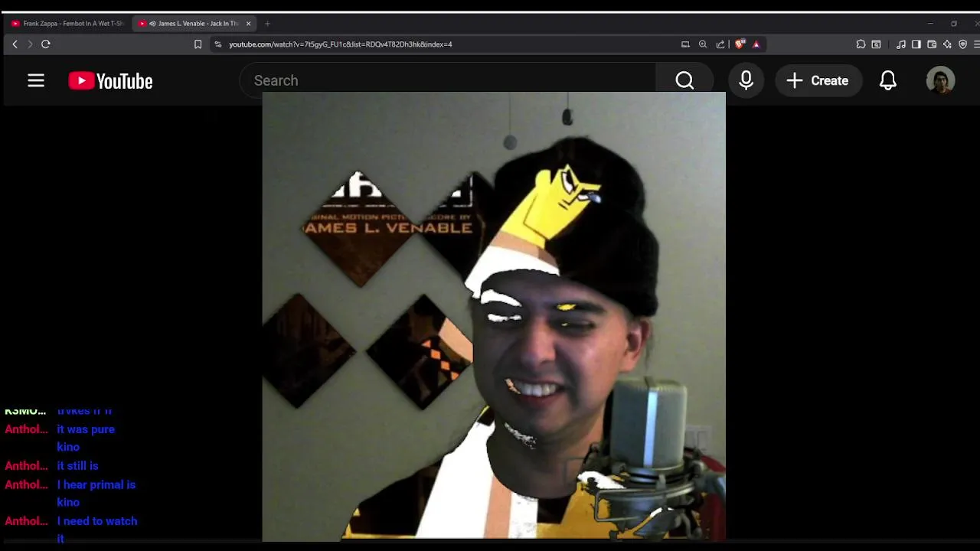Open the zoom magnifier icon in address bar
This screenshot has width=980, height=551.
coord(703,44)
